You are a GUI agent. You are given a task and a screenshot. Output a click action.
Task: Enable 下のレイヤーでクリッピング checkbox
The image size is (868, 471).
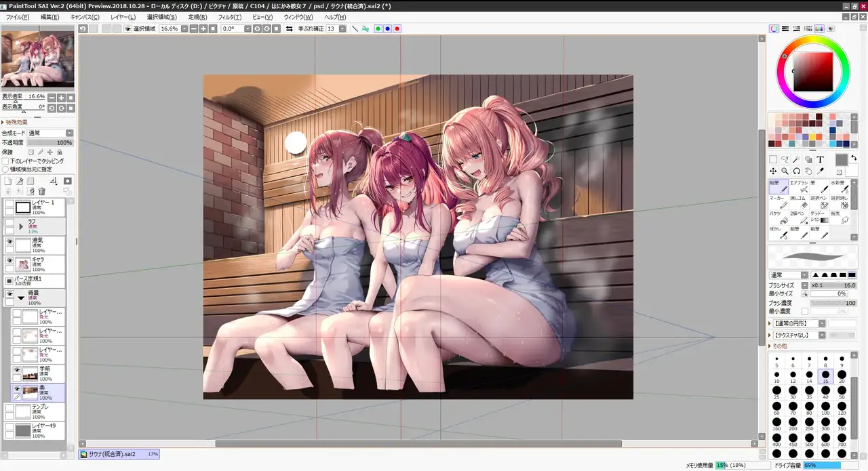(5, 161)
